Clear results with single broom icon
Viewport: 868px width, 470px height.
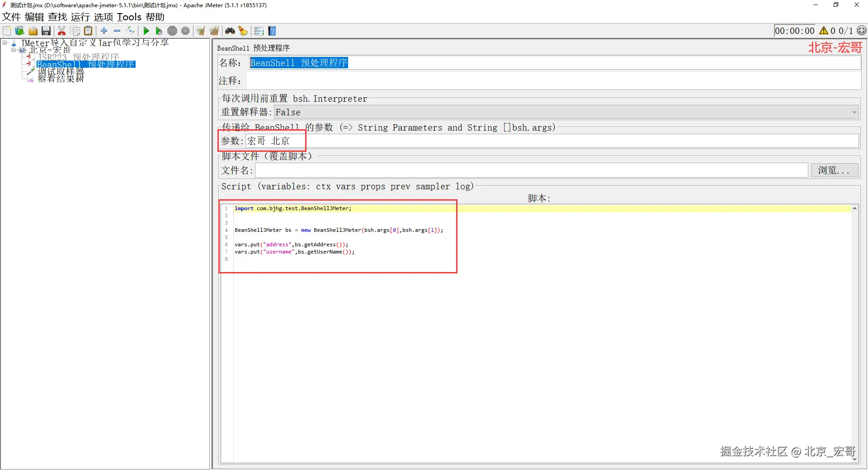tap(201, 31)
